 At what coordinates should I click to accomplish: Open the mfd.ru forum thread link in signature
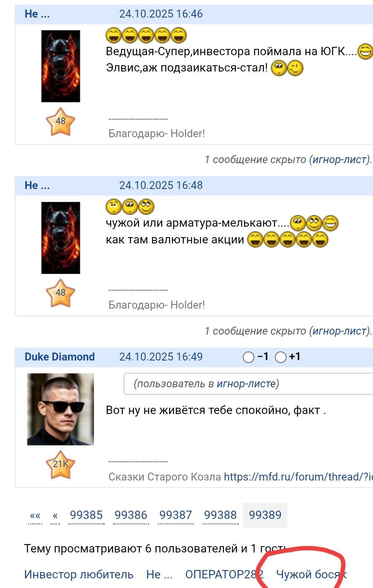298,477
